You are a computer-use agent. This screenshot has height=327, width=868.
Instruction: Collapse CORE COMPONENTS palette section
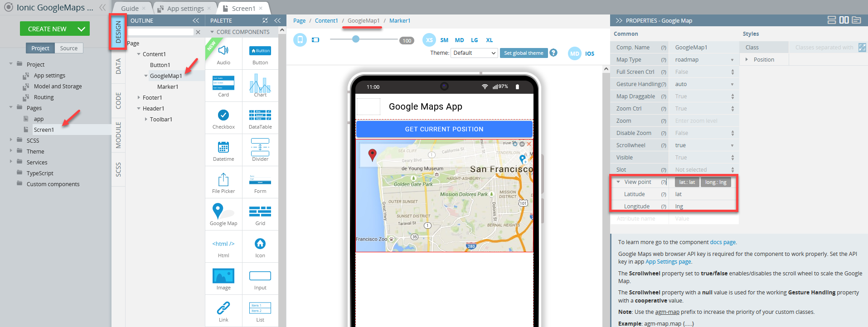[212, 32]
